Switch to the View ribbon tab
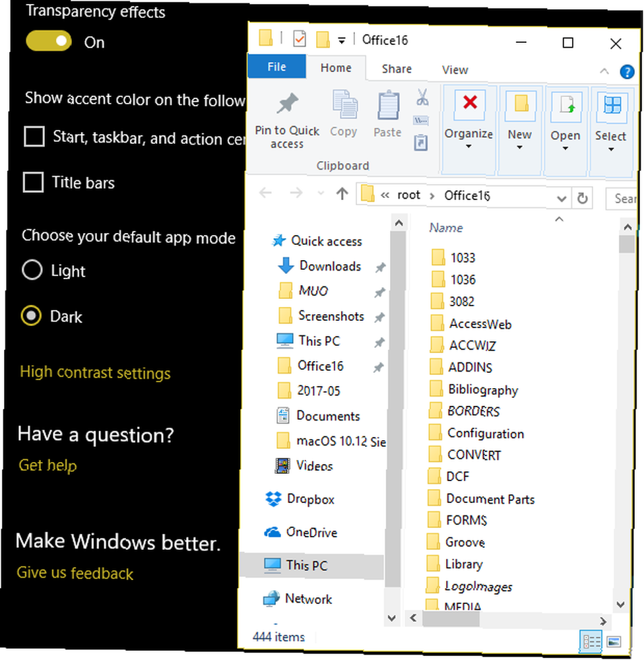The image size is (644, 660). point(455,70)
